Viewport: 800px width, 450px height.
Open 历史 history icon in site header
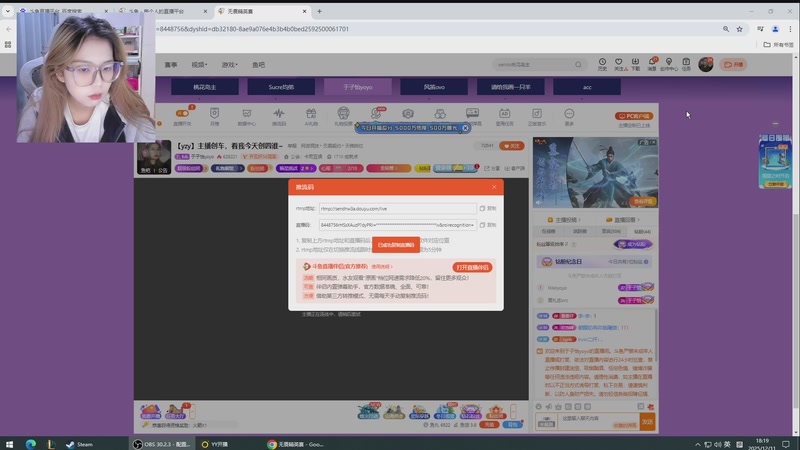point(602,62)
